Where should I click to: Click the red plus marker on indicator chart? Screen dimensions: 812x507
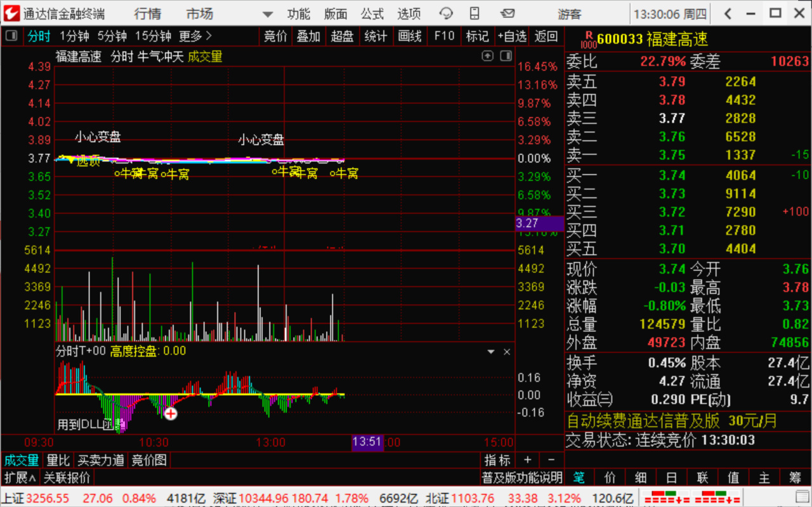coord(171,414)
